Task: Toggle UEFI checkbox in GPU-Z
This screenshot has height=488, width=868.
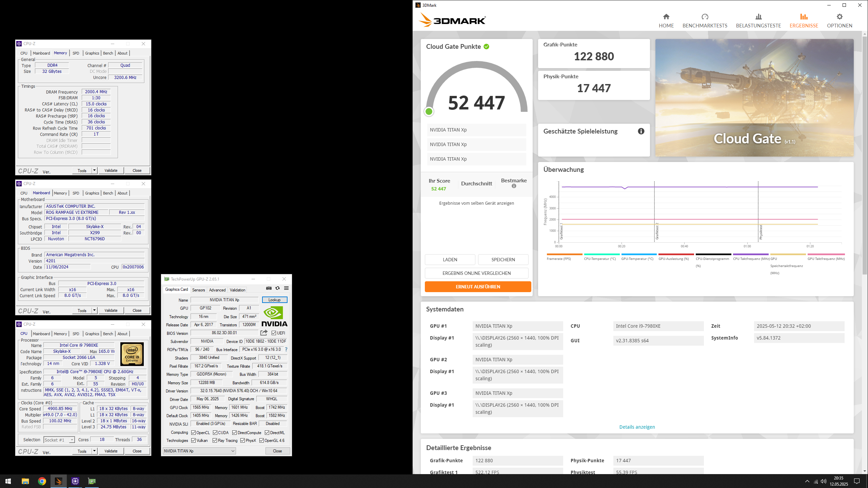Action: (x=274, y=333)
